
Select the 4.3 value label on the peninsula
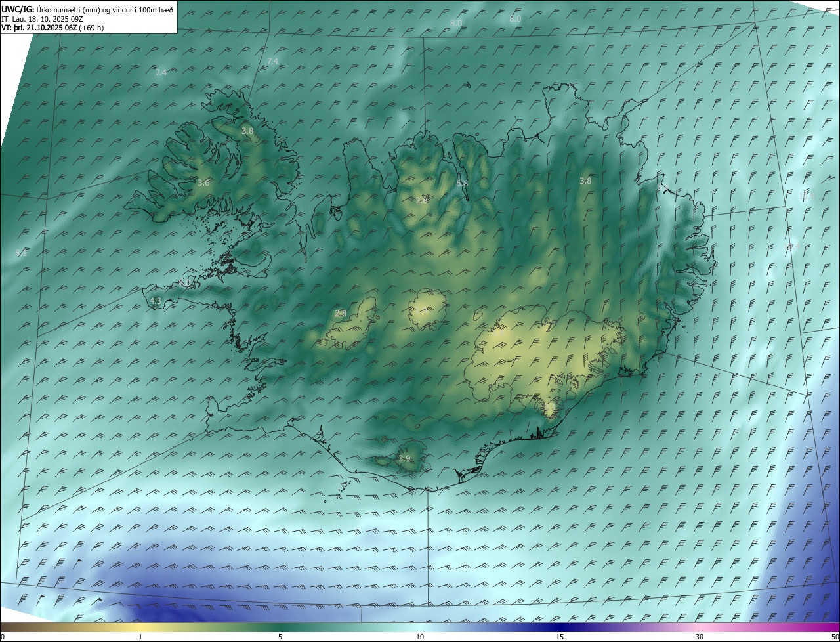coord(156,301)
